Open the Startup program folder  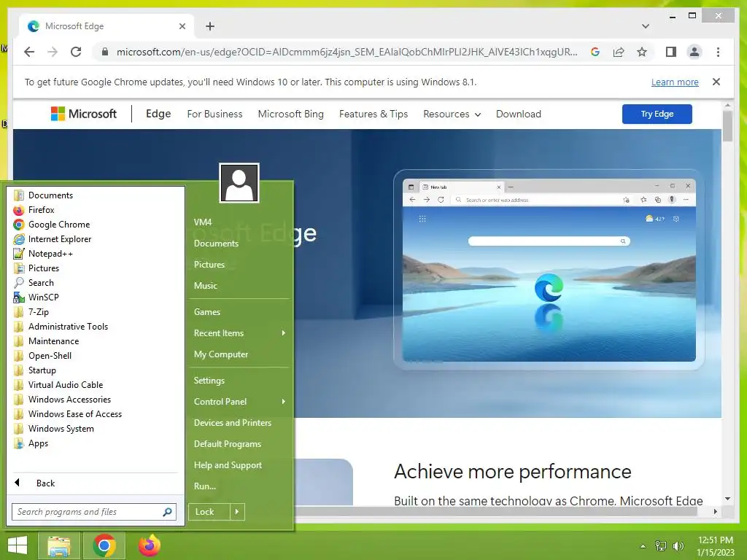35,370
